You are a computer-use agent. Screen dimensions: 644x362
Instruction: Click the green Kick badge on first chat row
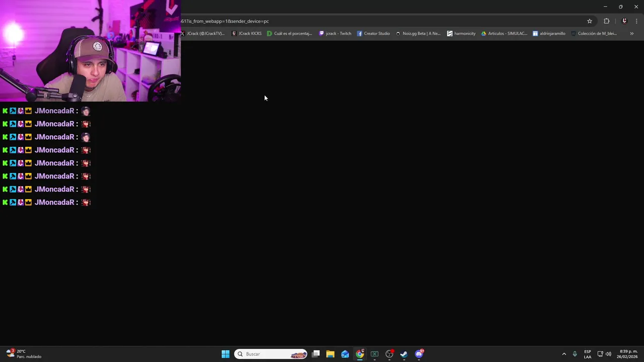tap(5, 111)
